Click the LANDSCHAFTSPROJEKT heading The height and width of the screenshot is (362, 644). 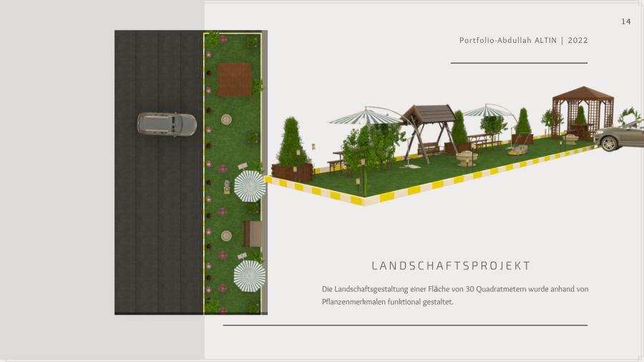(x=451, y=266)
